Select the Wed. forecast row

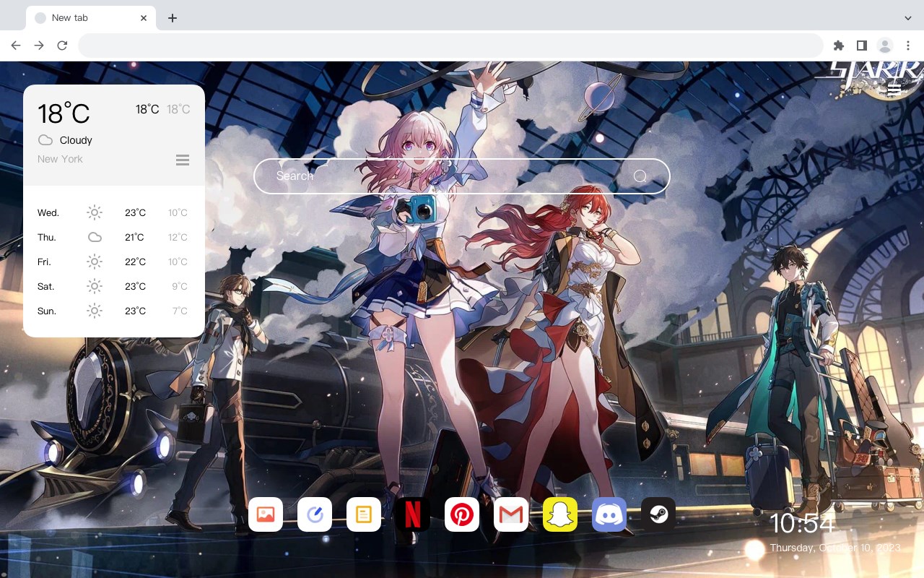click(113, 212)
